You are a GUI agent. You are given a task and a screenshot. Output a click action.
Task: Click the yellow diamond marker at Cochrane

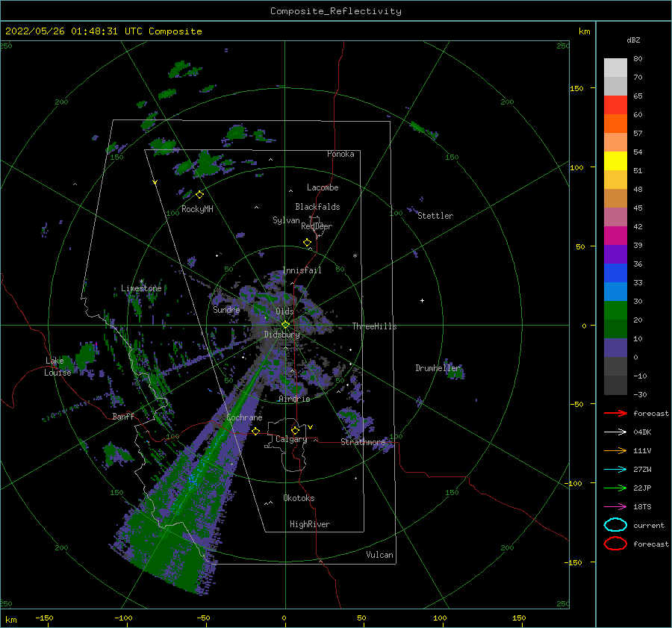pos(256,431)
